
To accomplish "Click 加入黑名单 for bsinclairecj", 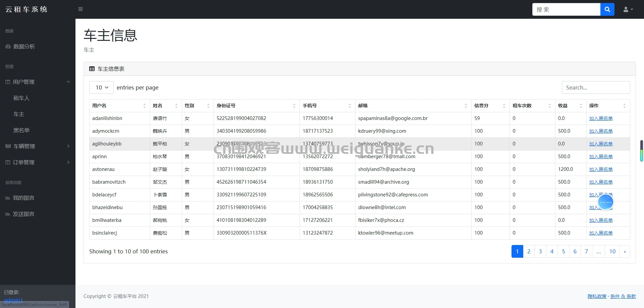I will [601, 233].
